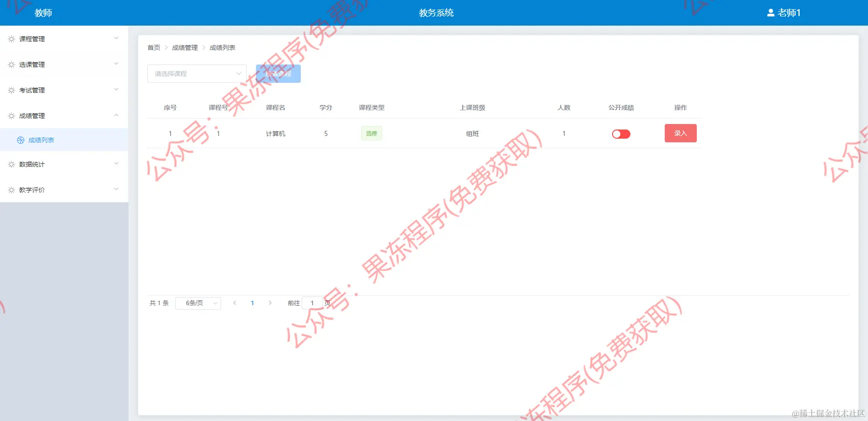Screen dimensions: 868x421
Task: Click the 共 1 条 total count text
Action: click(x=159, y=303)
